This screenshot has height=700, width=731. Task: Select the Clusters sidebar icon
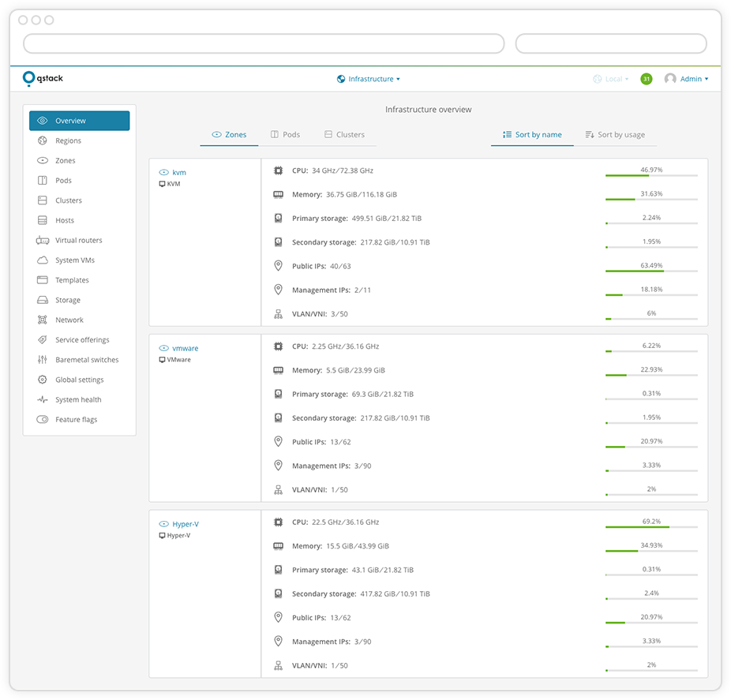coord(43,200)
